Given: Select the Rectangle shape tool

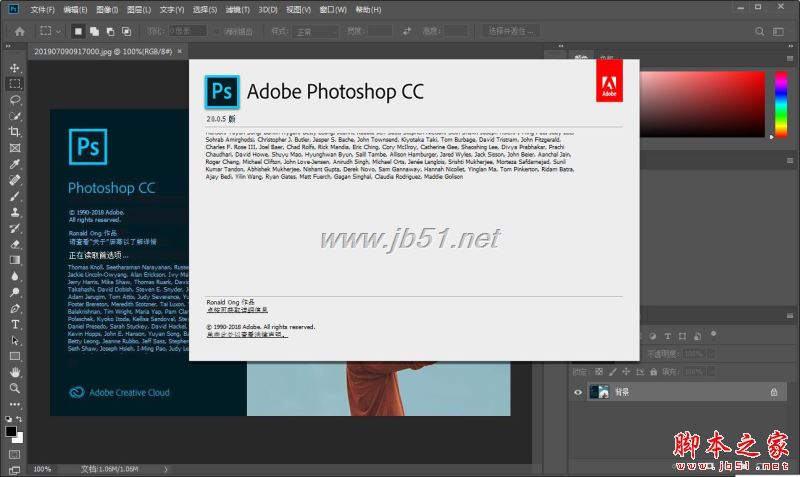Looking at the screenshot, I should 14,356.
